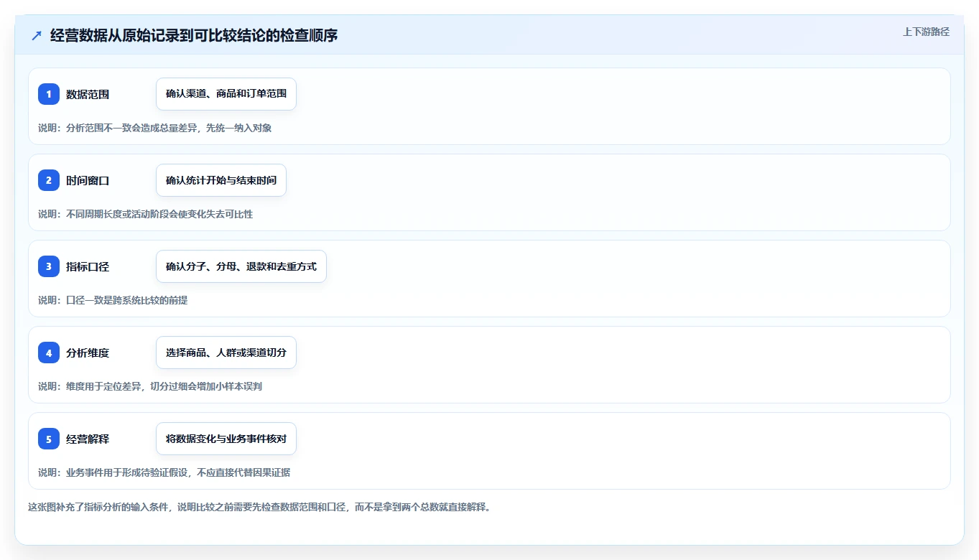
Task: Click the note about 业务事件用于形成待验证假设
Action: click(x=164, y=472)
